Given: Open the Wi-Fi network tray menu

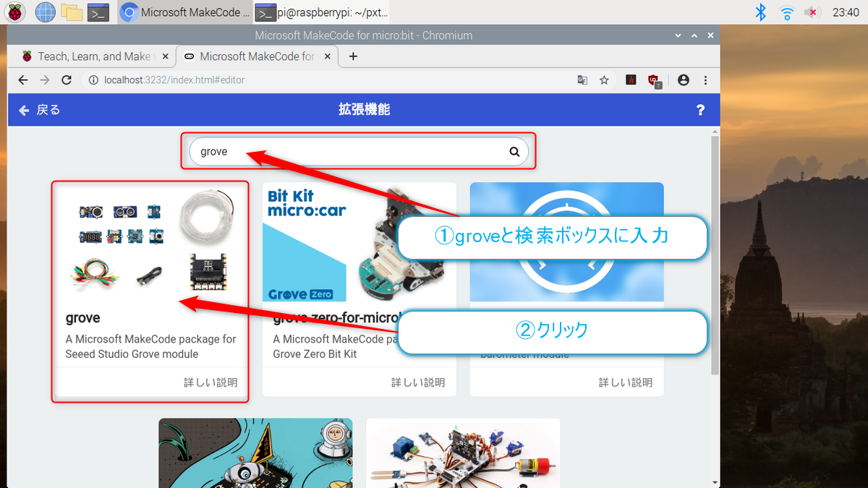Looking at the screenshot, I should click(x=787, y=12).
